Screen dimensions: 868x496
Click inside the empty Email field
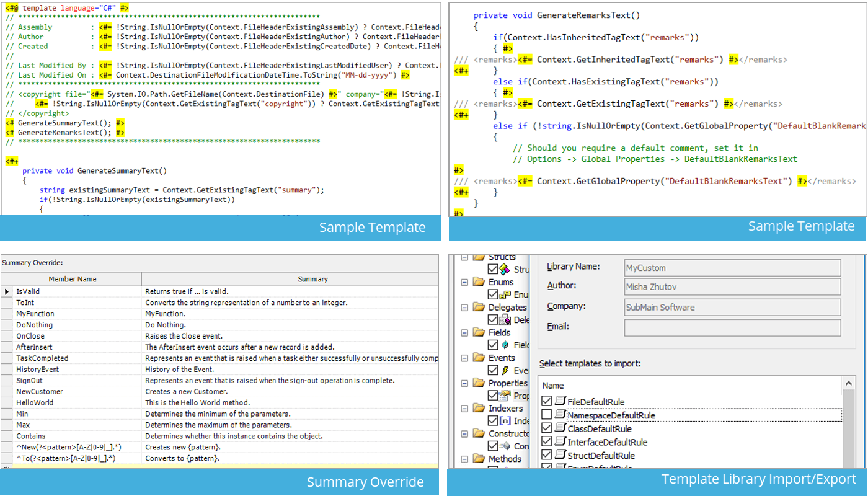732,327
